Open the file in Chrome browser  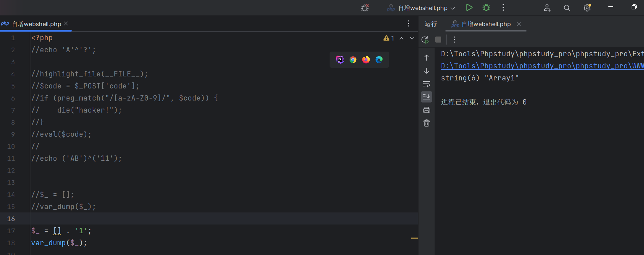(353, 60)
